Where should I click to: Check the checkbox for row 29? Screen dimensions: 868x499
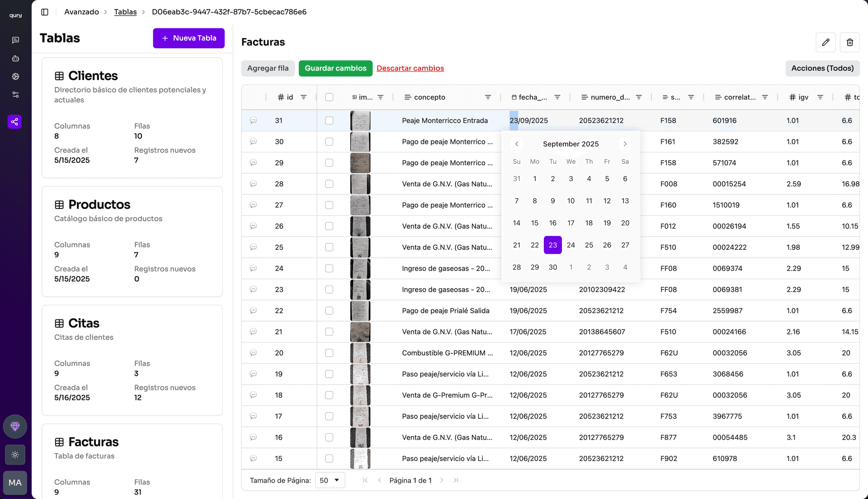coord(329,163)
